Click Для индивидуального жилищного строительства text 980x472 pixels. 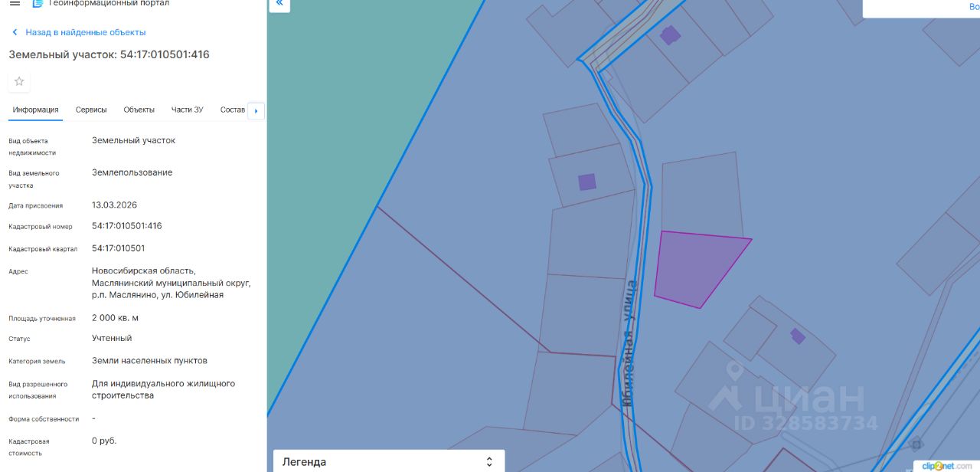(163, 389)
